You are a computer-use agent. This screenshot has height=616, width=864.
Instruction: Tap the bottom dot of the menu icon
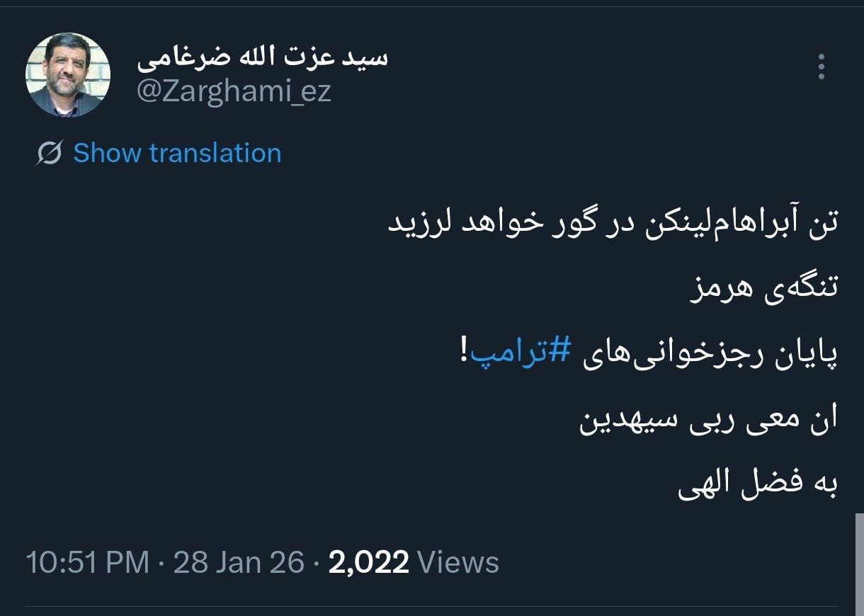pos(821,77)
